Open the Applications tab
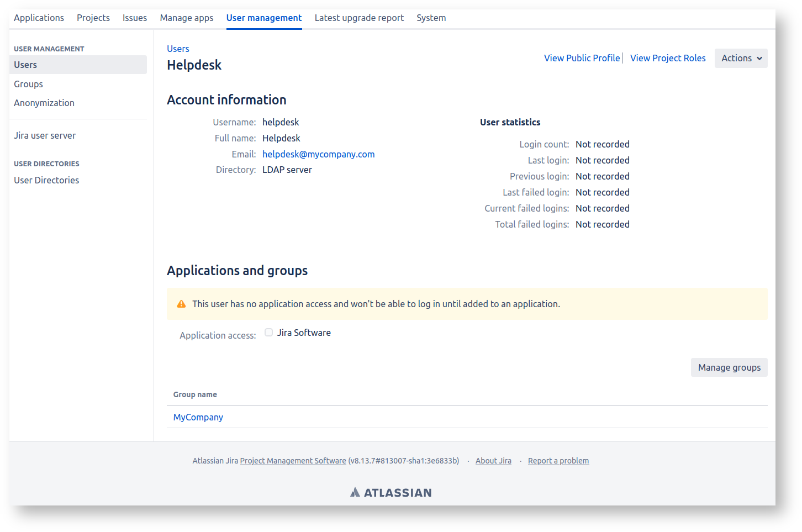 pos(39,18)
